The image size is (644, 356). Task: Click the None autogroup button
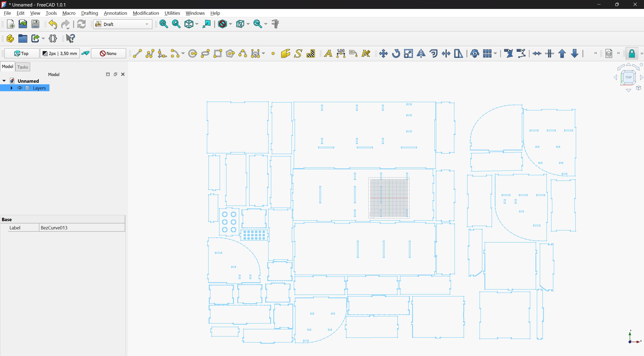pos(108,53)
